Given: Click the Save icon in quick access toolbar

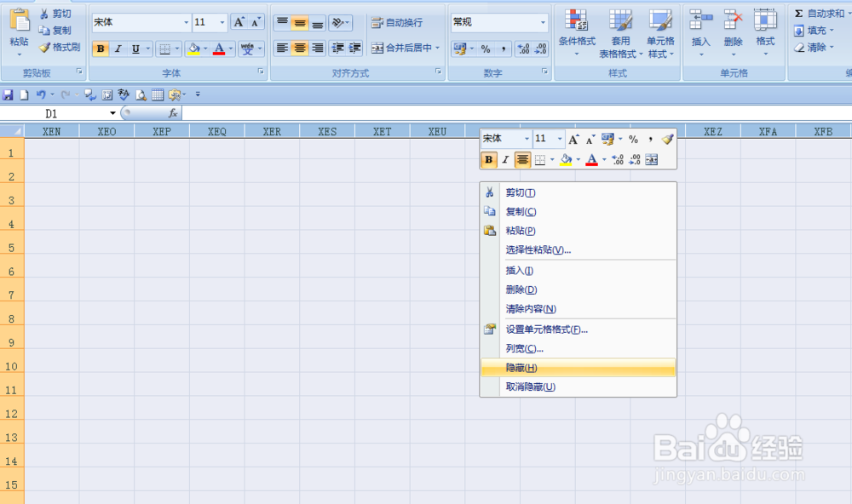Looking at the screenshot, I should tap(8, 95).
